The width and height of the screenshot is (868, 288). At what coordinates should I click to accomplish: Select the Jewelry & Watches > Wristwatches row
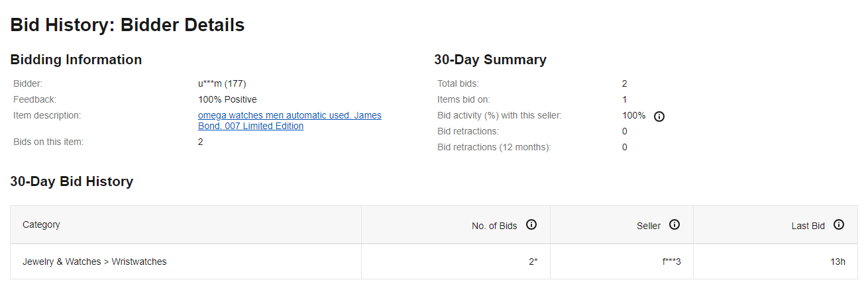tap(94, 262)
